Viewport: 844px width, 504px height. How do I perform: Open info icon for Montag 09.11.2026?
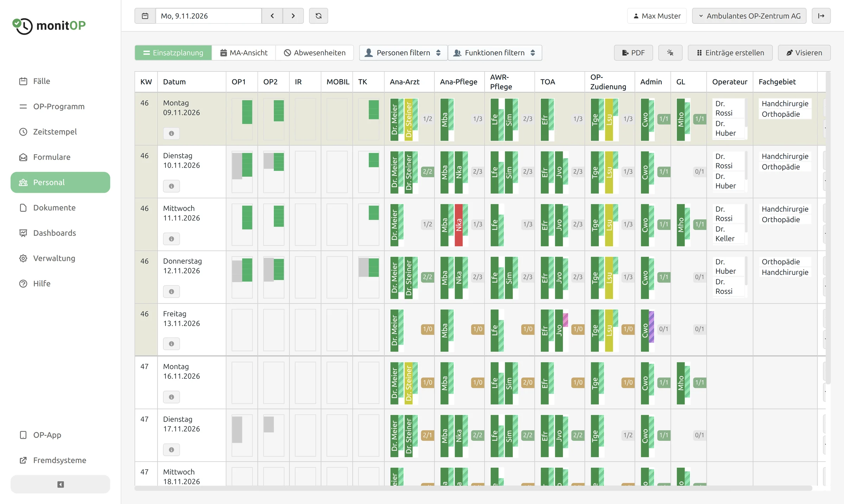coord(171,134)
